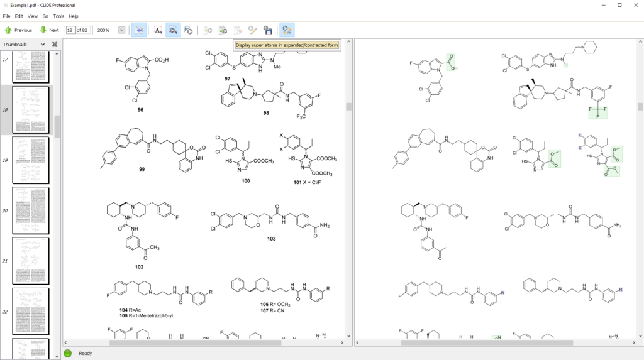The width and height of the screenshot is (644, 360).
Task: Click the pencil edit icon in toolbar
Action: 252,30
